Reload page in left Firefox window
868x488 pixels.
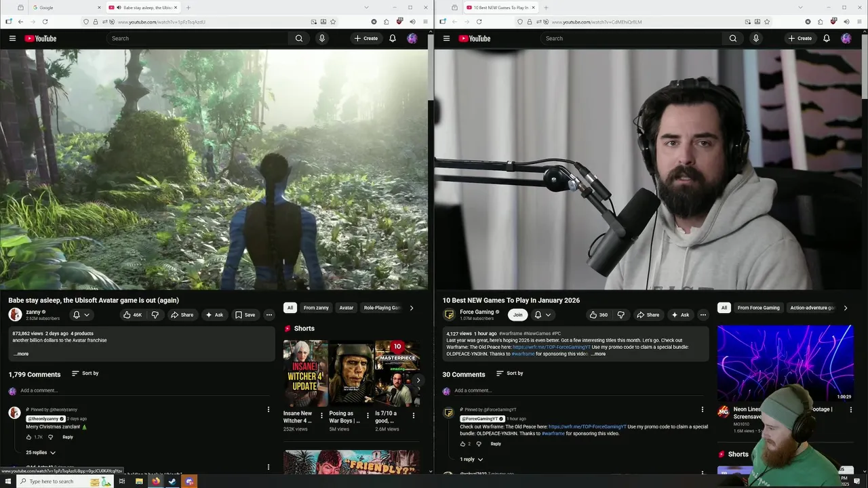pos(45,22)
